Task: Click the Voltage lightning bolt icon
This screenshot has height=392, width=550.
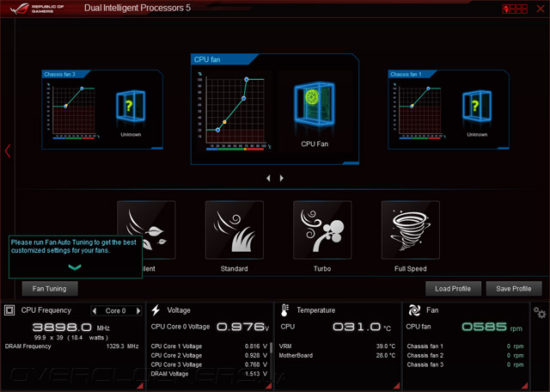Action: (156, 310)
